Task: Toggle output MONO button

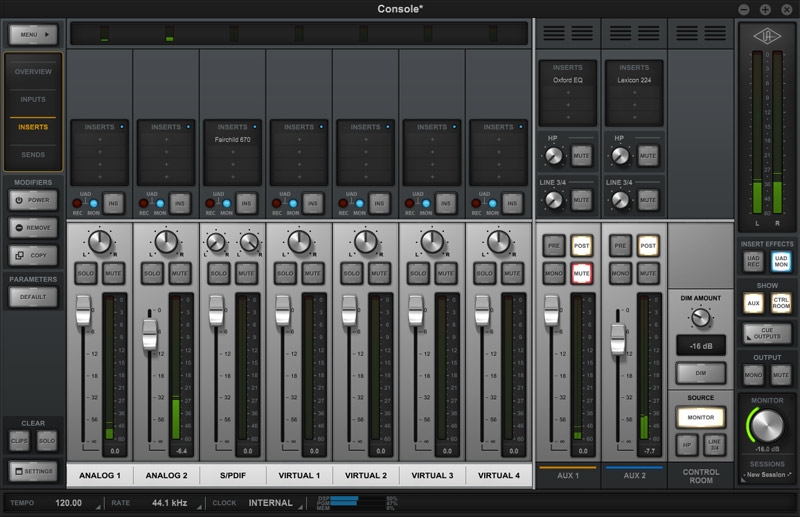Action: coord(753,375)
